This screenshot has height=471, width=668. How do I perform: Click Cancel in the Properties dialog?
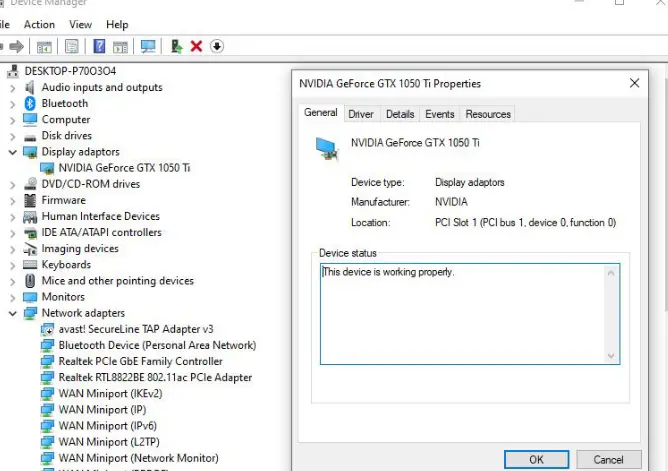tap(608, 460)
